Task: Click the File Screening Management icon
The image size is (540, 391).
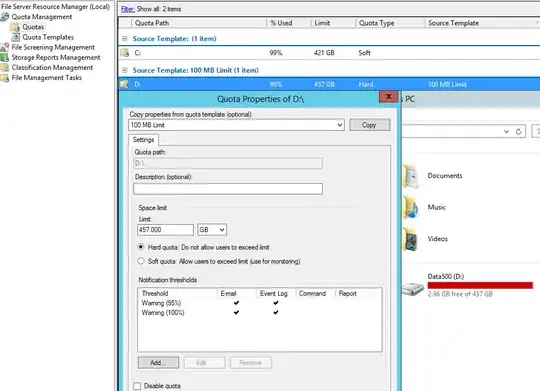Action: 5,47
